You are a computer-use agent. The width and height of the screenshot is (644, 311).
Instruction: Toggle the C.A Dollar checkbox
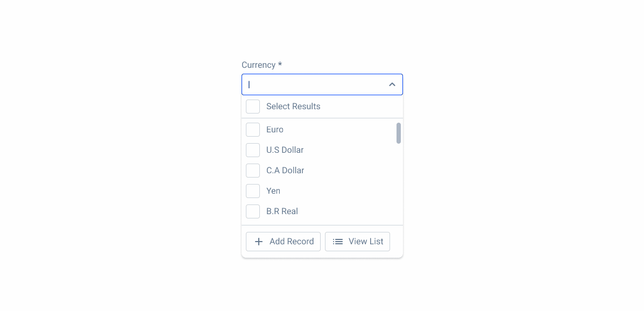pyautogui.click(x=253, y=171)
